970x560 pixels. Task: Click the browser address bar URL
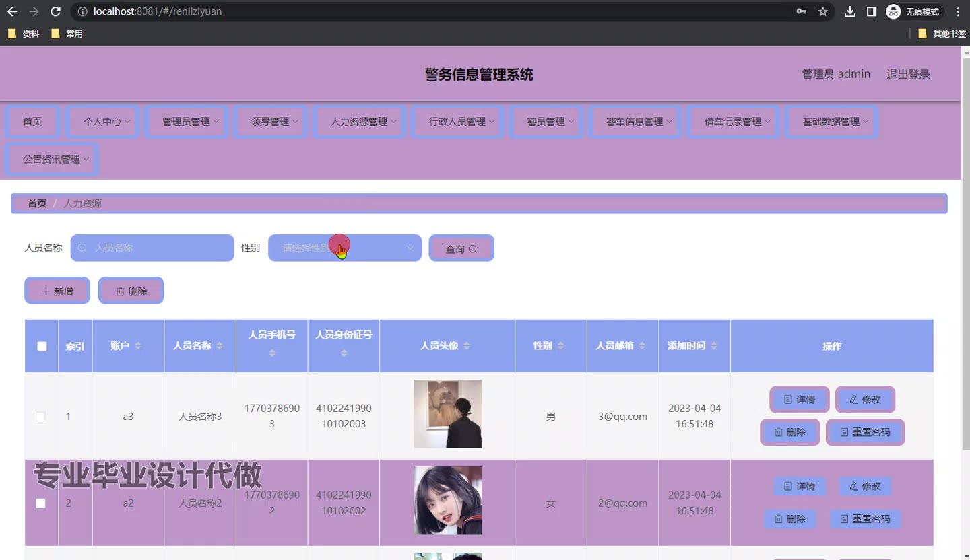click(x=158, y=11)
